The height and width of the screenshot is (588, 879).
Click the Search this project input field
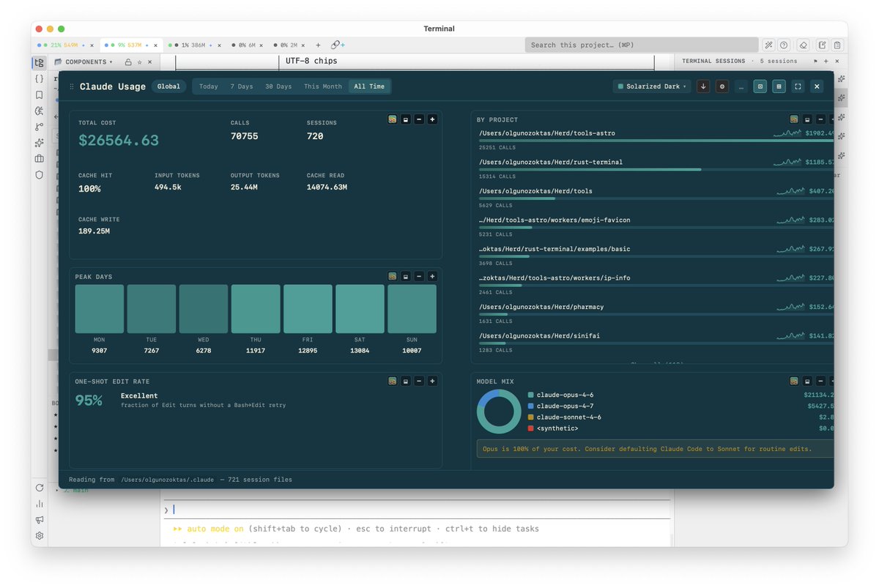(x=642, y=45)
